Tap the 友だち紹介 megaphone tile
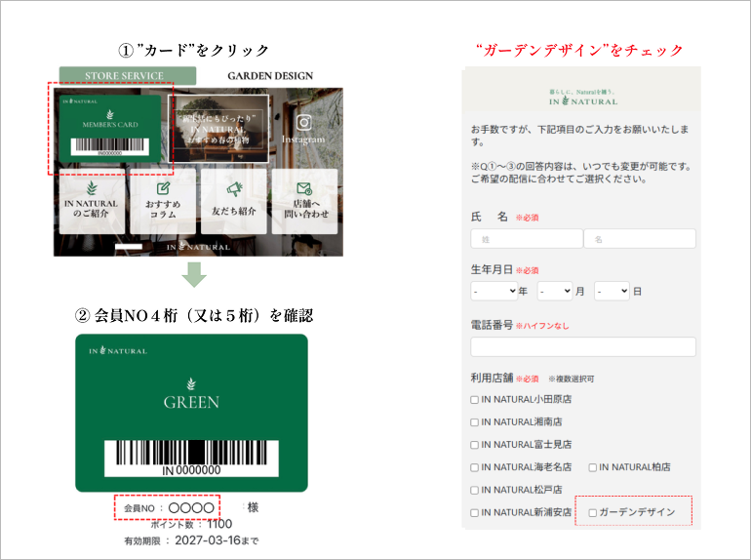Screen dimensions: 751x560 pos(233,201)
